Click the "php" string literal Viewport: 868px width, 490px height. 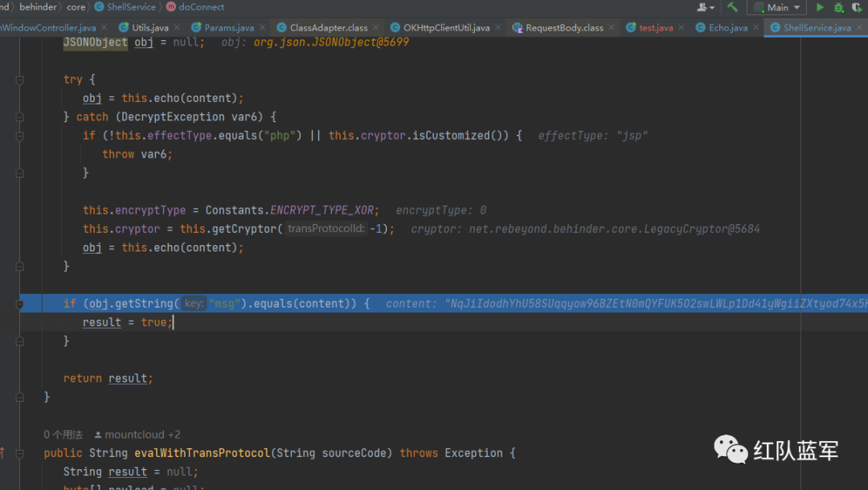coord(279,136)
